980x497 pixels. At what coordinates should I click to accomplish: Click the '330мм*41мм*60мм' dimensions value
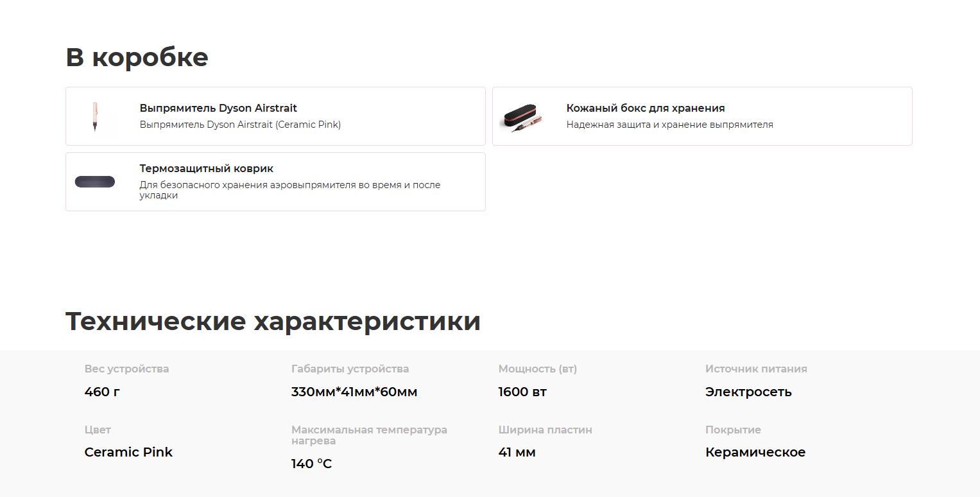pyautogui.click(x=354, y=392)
